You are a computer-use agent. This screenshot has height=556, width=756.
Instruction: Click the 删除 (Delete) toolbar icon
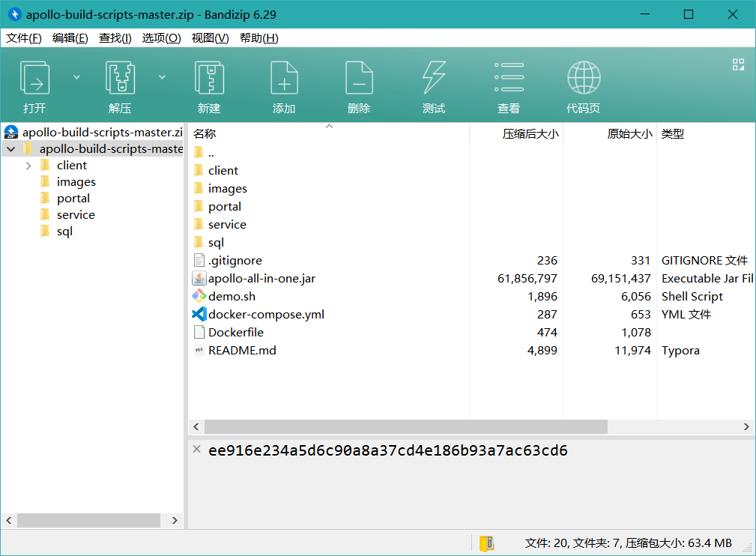point(359,78)
